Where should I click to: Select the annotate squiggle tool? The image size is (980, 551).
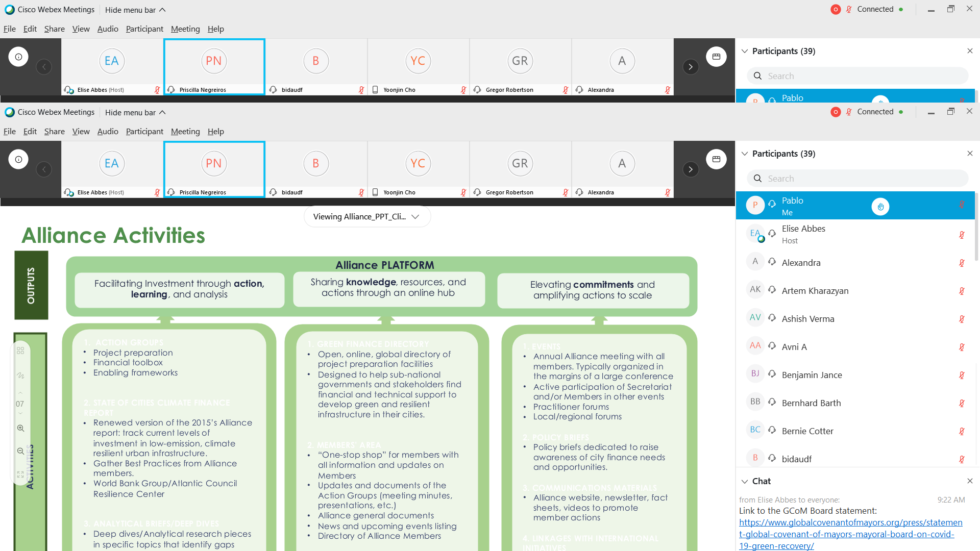point(20,375)
